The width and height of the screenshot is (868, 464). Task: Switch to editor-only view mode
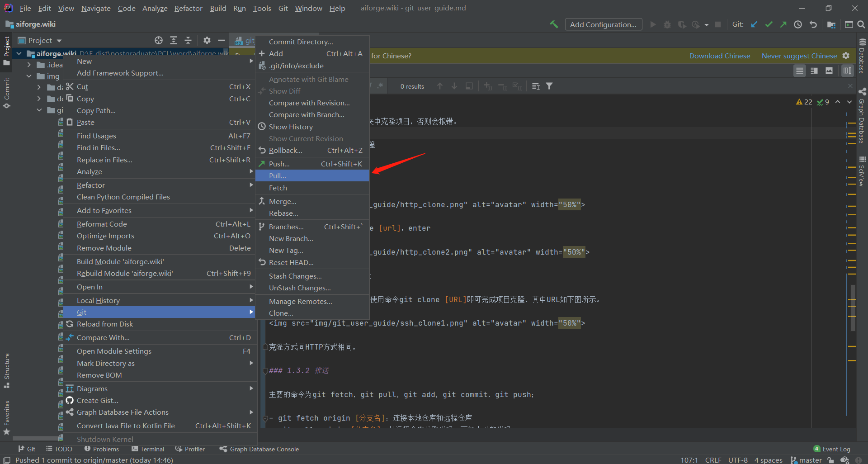click(799, 71)
